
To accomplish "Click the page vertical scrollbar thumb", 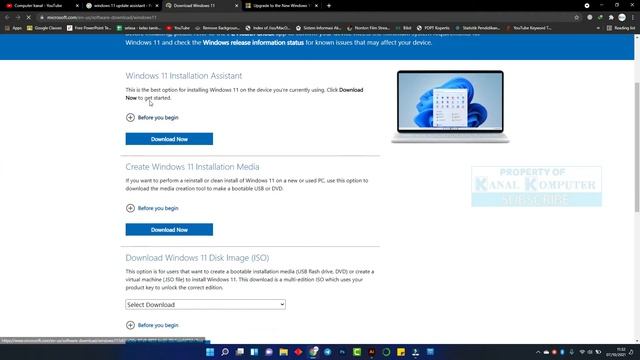I will coord(637,147).
